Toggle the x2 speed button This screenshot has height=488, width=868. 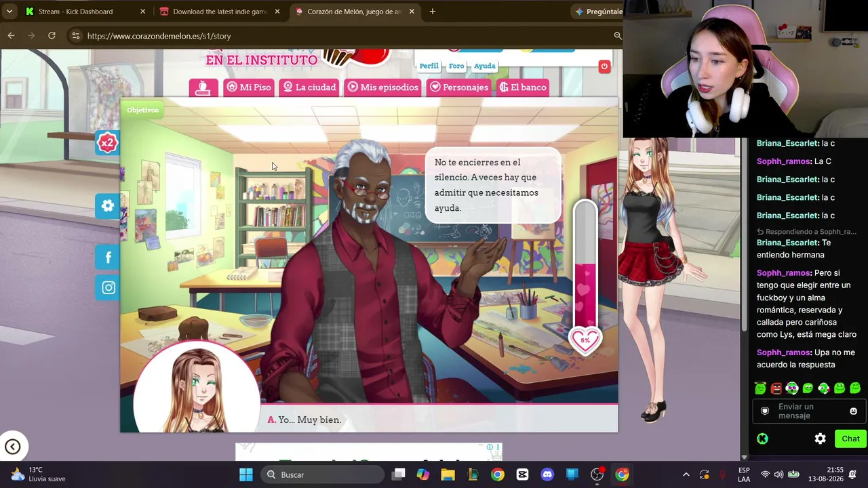107,143
